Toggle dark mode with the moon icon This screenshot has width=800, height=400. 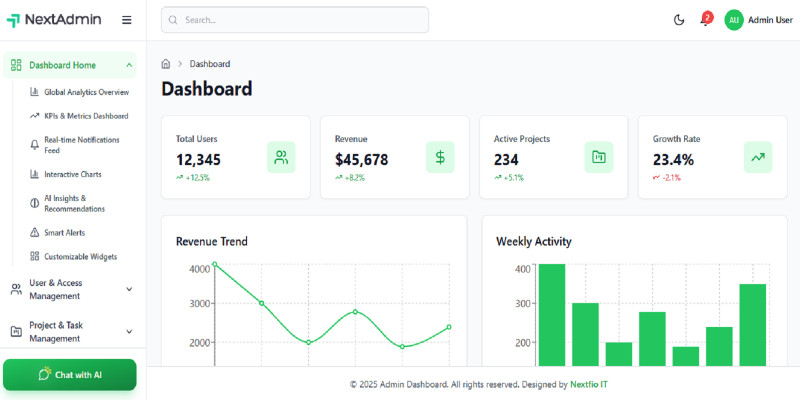coord(679,20)
